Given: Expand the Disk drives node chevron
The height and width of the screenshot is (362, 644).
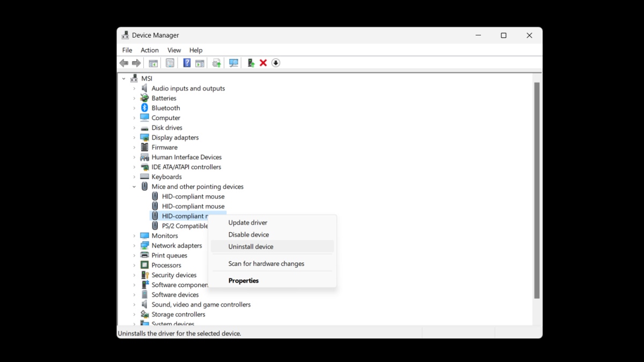Looking at the screenshot, I should (x=134, y=128).
